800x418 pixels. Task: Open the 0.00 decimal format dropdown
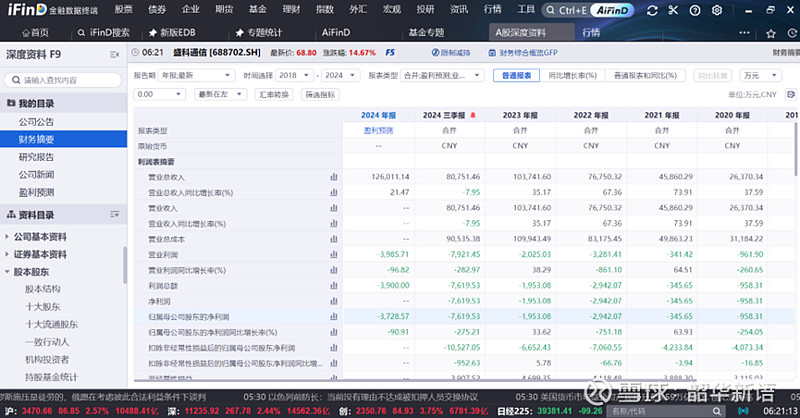[159, 94]
